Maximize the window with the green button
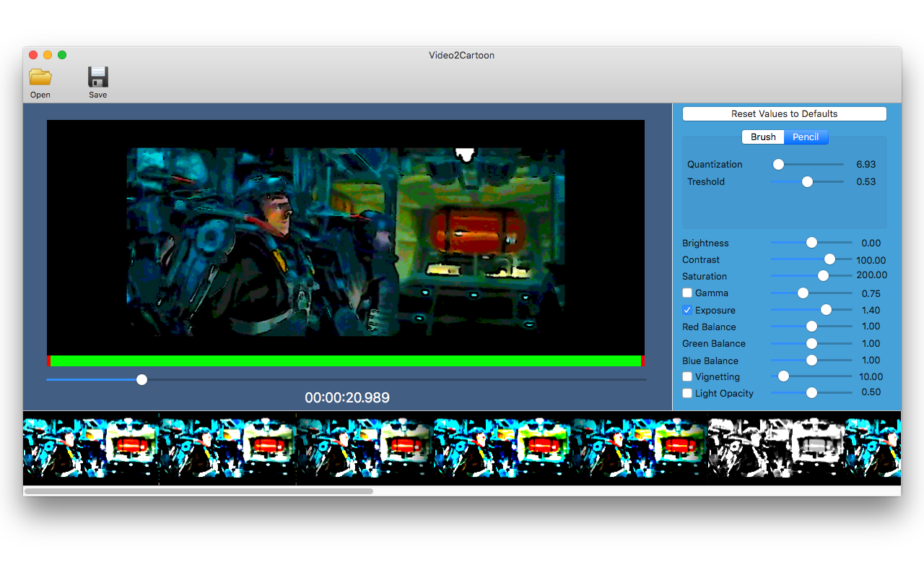This screenshot has width=924, height=578. pos(62,55)
